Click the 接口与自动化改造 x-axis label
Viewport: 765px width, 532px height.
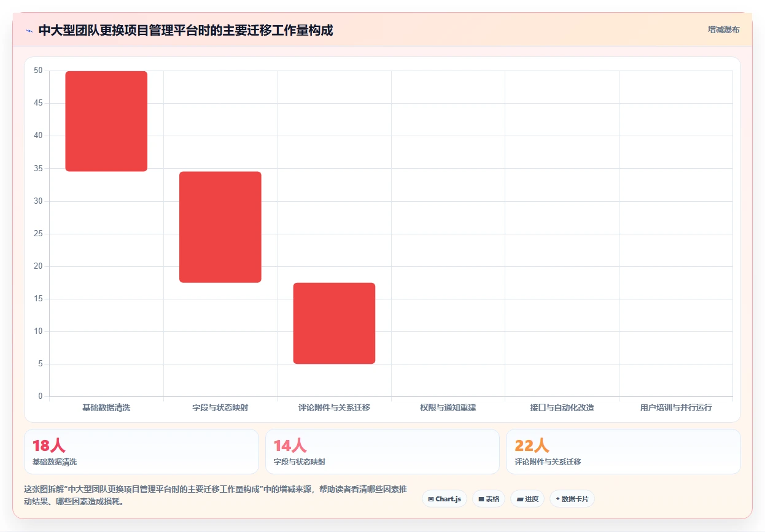(x=562, y=407)
